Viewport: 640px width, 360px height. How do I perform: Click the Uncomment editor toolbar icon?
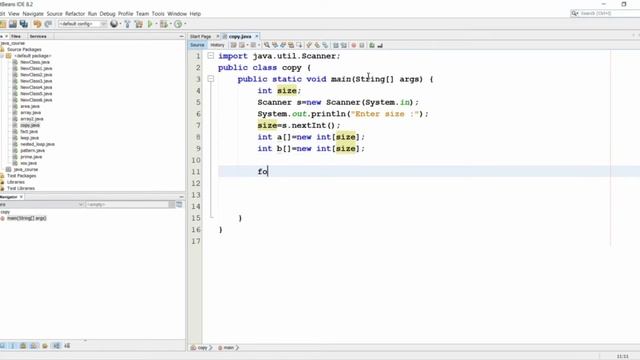point(380,45)
